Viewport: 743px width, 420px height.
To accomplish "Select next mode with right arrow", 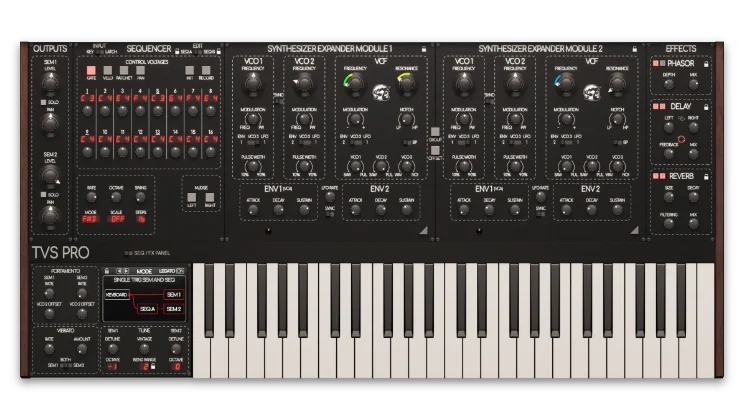I will [x=126, y=271].
